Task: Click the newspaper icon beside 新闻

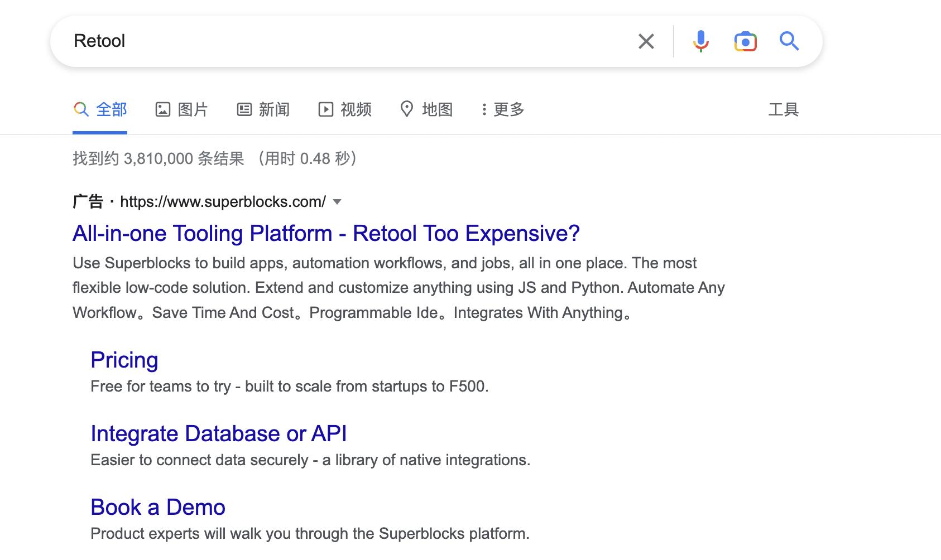Action: (x=244, y=109)
